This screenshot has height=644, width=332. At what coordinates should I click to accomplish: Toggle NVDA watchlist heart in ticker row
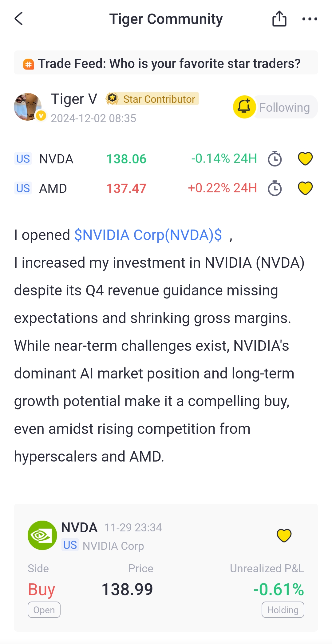click(305, 159)
